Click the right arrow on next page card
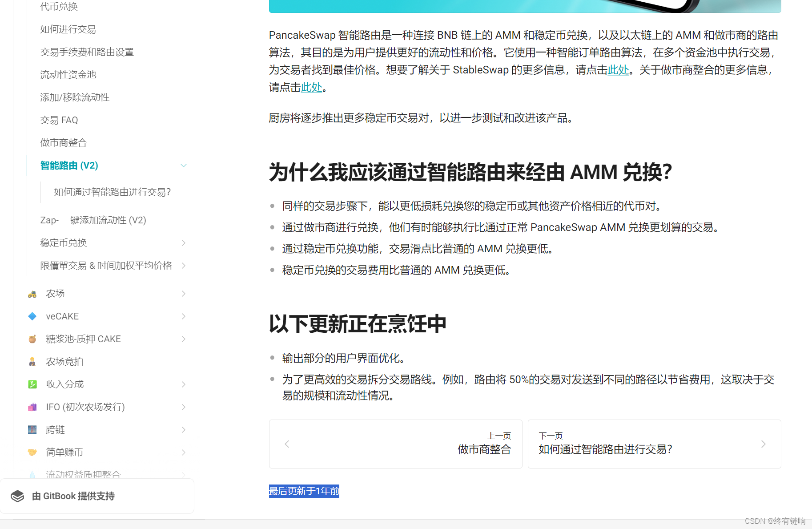 coord(763,444)
